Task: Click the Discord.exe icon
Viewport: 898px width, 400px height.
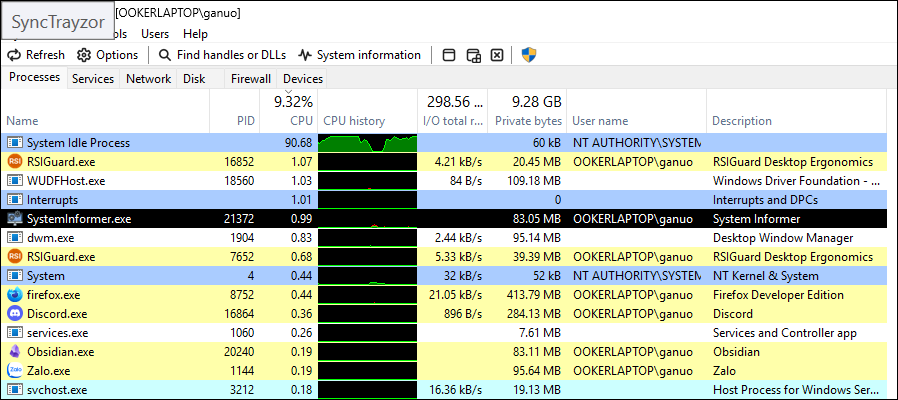Action: pos(15,314)
